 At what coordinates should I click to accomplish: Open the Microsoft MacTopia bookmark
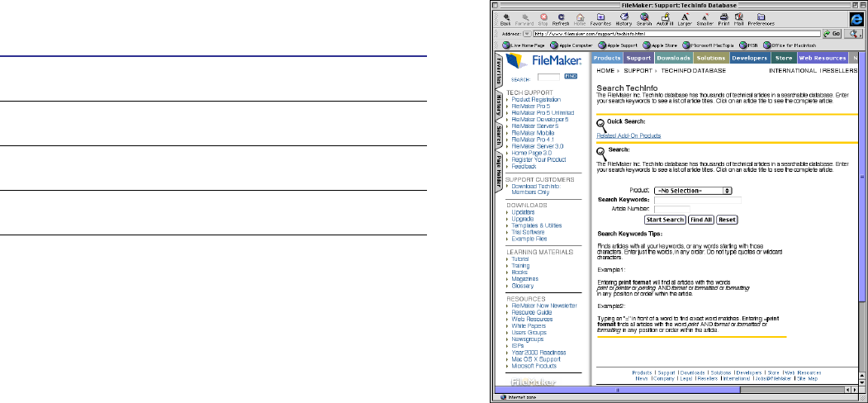(x=708, y=45)
